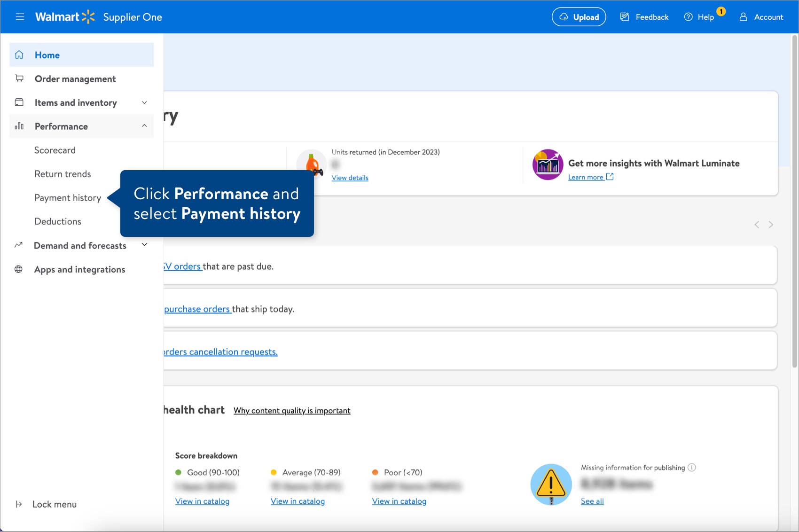Image resolution: width=799 pixels, height=532 pixels.
Task: Select Payment history in sidebar
Action: click(x=68, y=197)
